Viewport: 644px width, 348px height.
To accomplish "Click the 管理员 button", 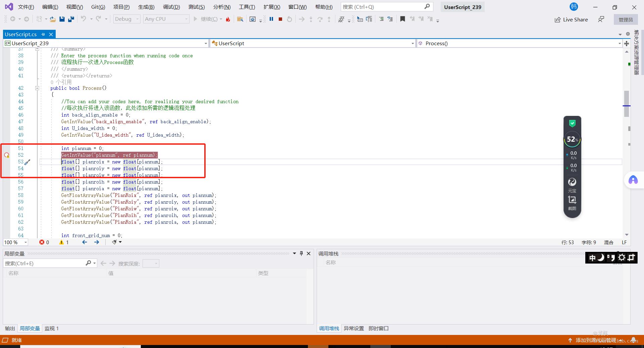I will click(x=626, y=19).
